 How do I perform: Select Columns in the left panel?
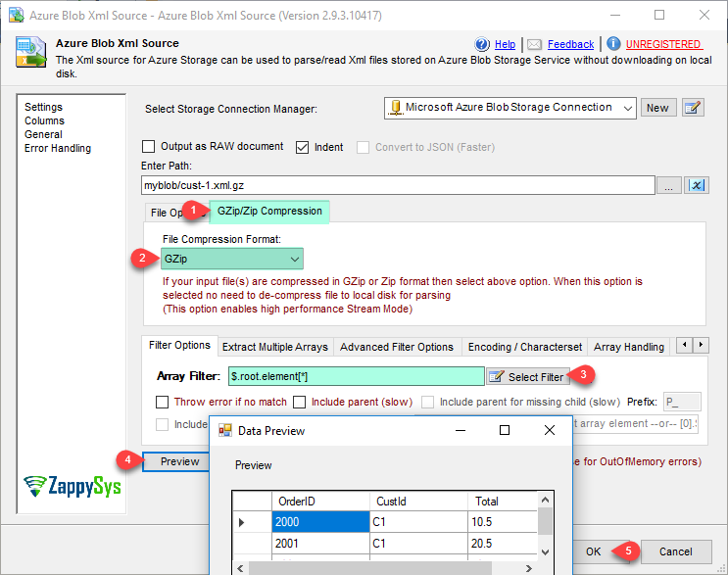click(44, 120)
